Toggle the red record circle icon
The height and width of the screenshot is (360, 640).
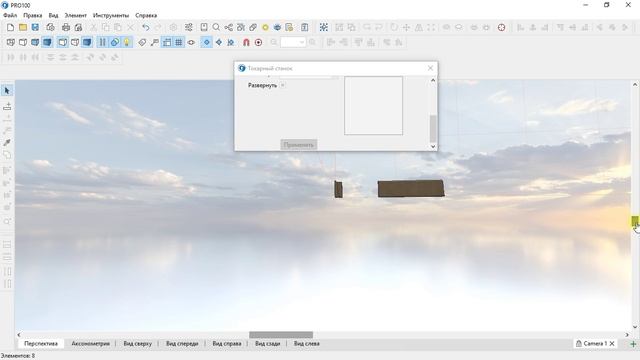click(258, 42)
